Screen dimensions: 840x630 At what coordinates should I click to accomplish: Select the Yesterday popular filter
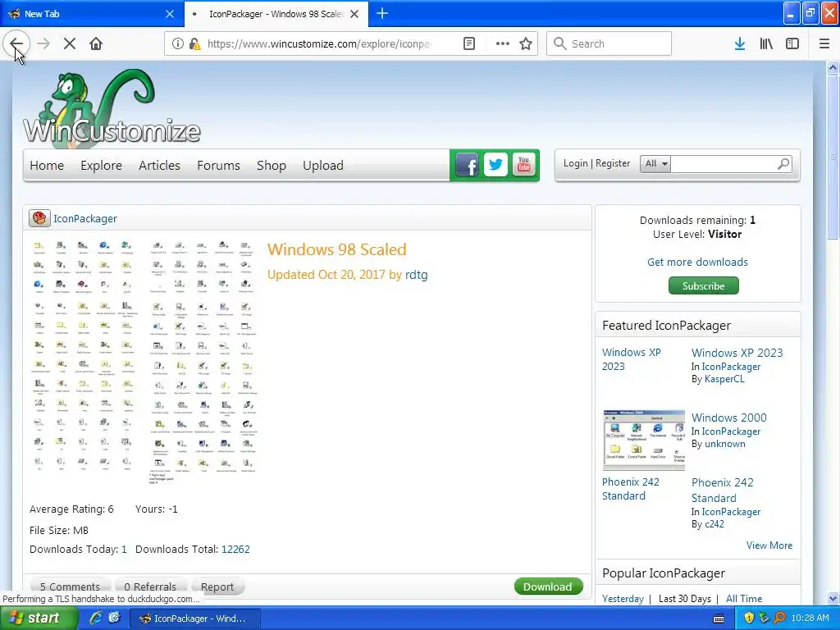(623, 598)
